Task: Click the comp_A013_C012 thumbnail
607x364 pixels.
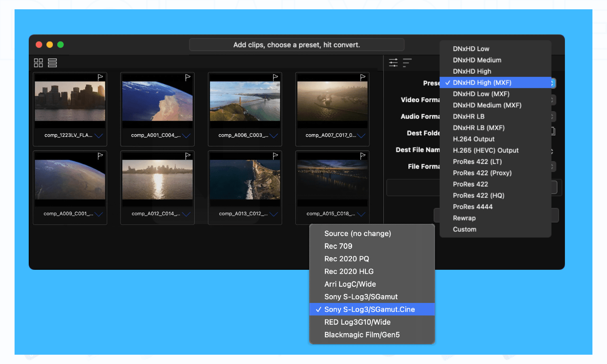Action: 245,178
